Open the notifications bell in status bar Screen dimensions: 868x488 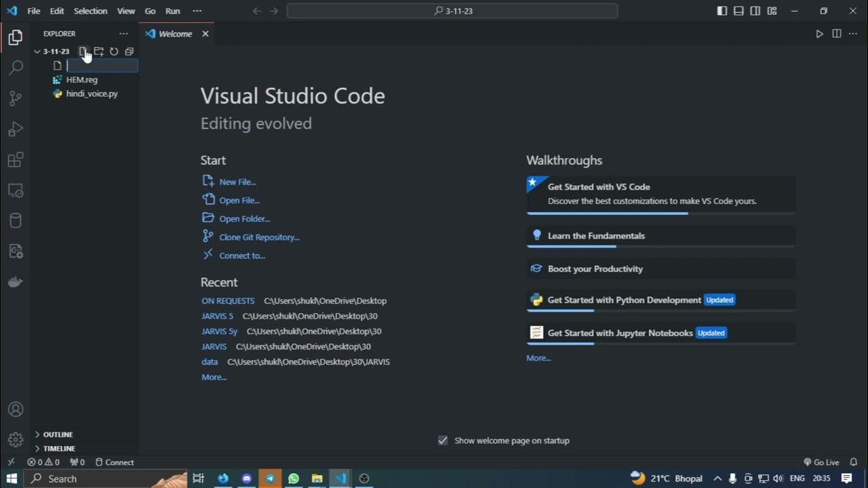pyautogui.click(x=854, y=462)
